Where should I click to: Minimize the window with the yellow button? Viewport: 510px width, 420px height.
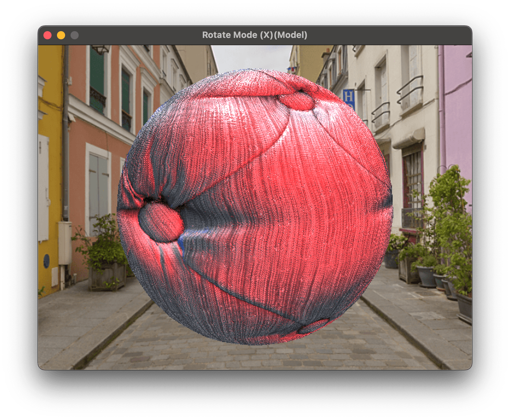point(61,35)
